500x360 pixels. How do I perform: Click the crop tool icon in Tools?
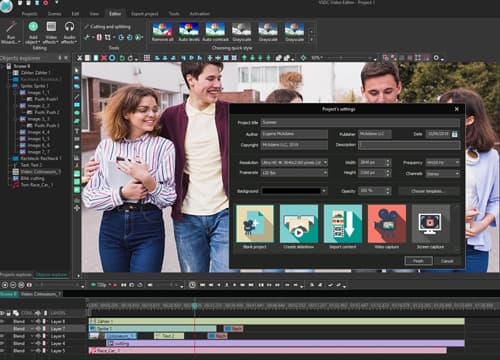click(108, 37)
